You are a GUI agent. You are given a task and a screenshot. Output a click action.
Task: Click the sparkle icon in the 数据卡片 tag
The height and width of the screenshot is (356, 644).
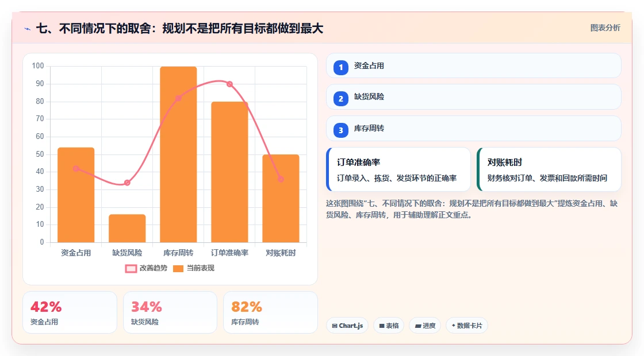click(454, 325)
